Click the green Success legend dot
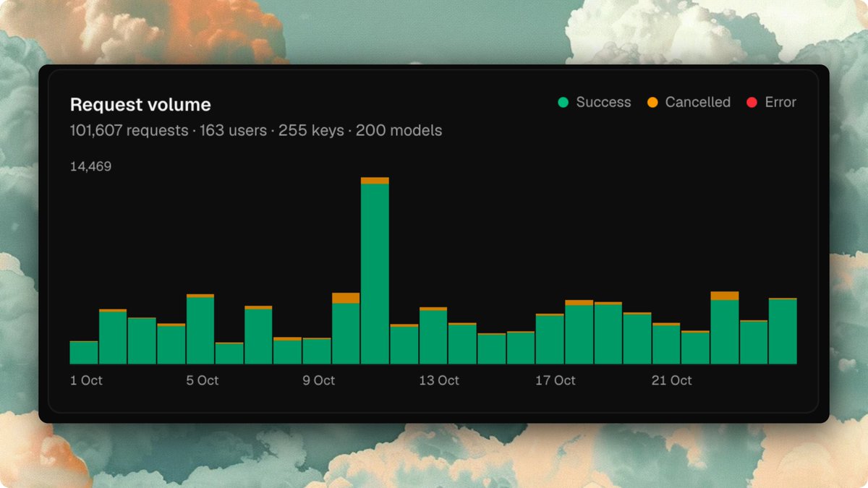The image size is (868, 488). 563,103
